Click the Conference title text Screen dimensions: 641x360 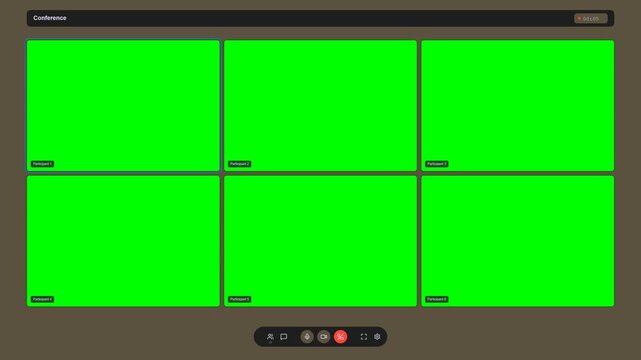coord(50,18)
